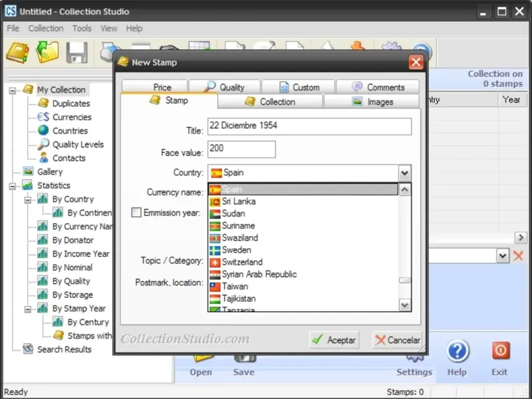Open the File menu
This screenshot has height=399, width=532.
(13, 28)
